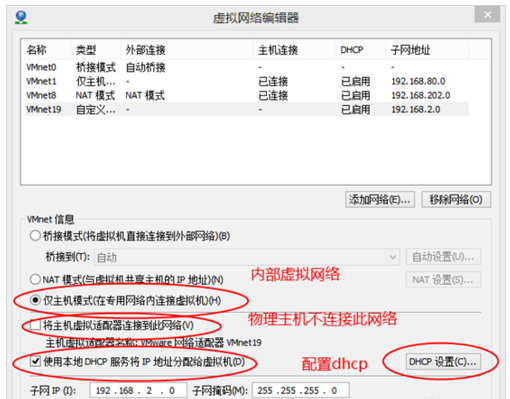
Task: Click 添加网络(E)... button
Action: [x=380, y=199]
